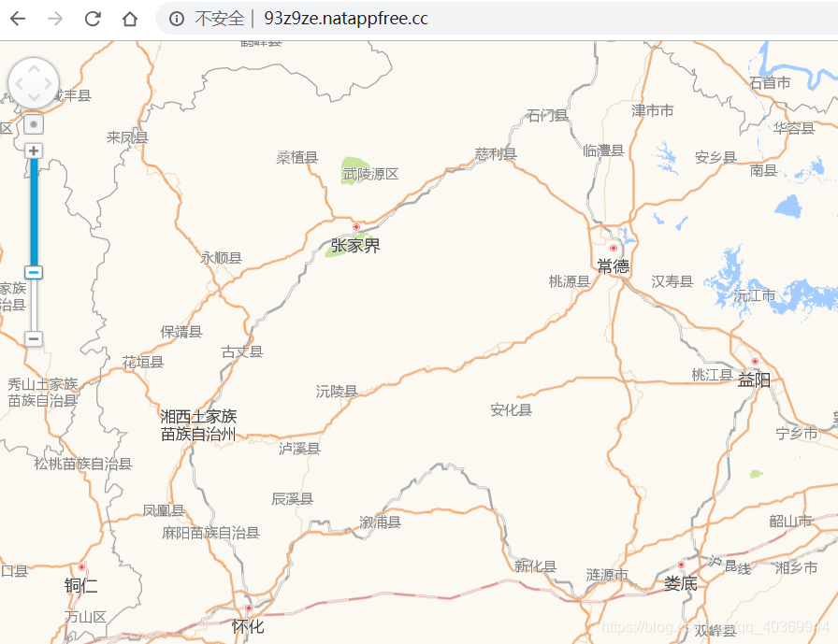Click the zoom slider handle
Screen dimensions: 838x644
[34, 272]
